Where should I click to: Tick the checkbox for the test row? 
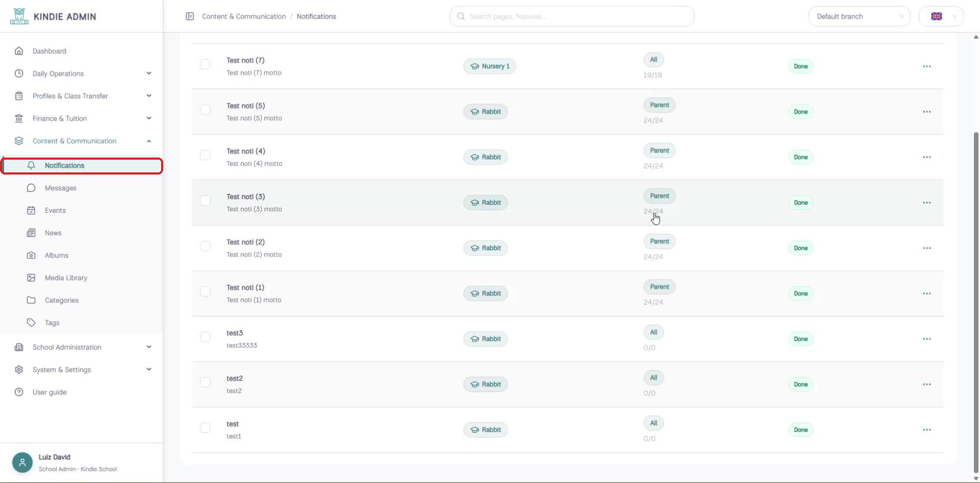(205, 428)
